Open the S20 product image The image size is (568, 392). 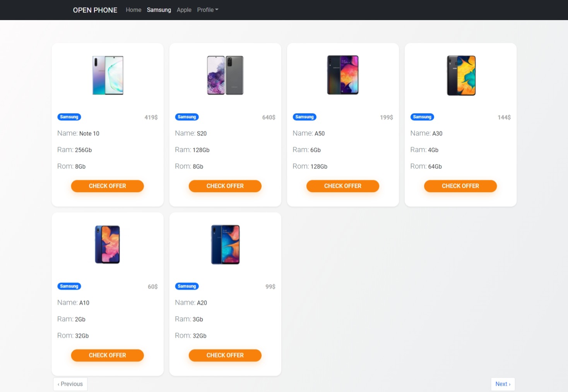click(225, 75)
